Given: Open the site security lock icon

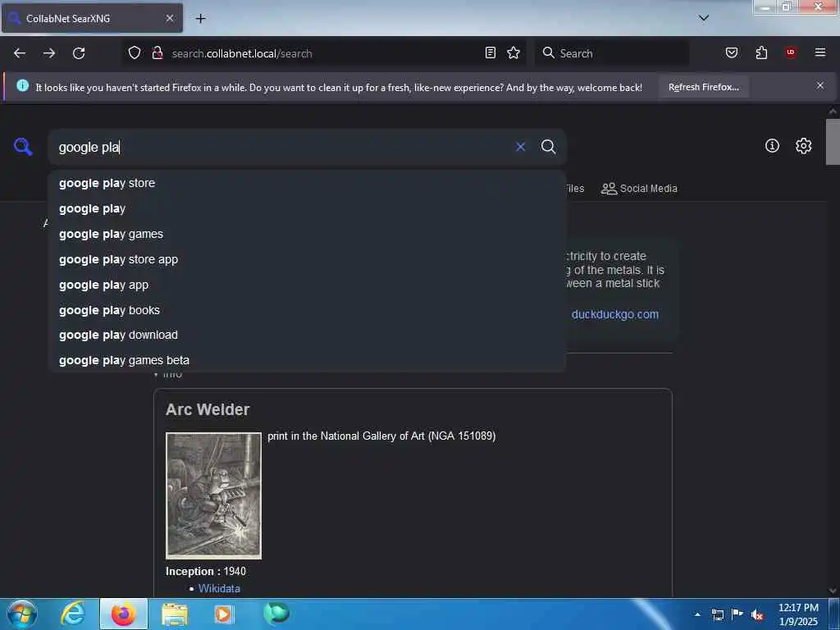Looking at the screenshot, I should click(157, 53).
